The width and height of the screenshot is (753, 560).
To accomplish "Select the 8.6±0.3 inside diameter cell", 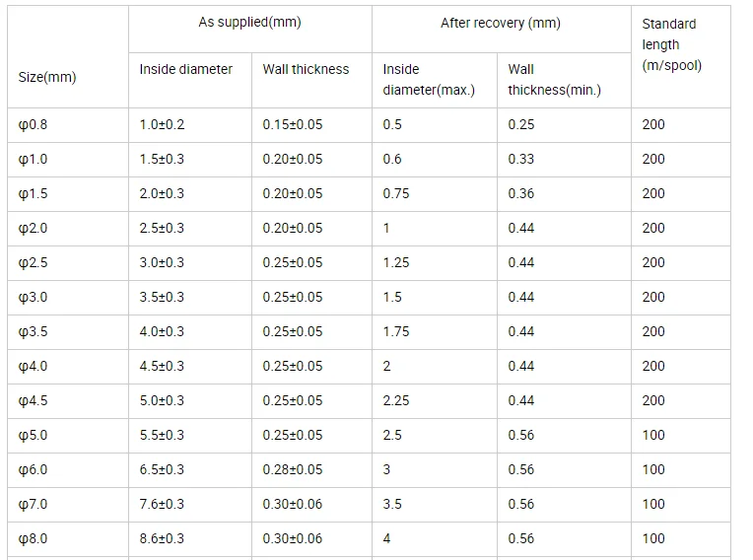I will pos(162,539).
